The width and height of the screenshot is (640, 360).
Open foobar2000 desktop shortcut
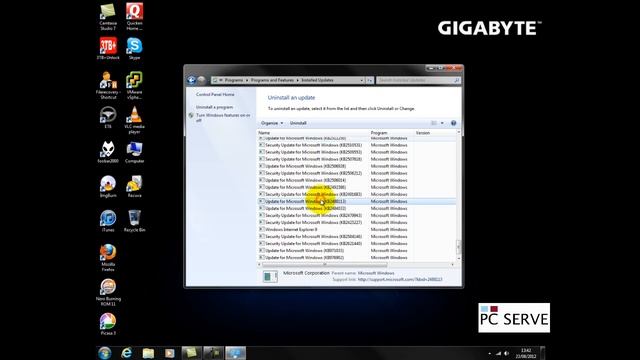108,152
